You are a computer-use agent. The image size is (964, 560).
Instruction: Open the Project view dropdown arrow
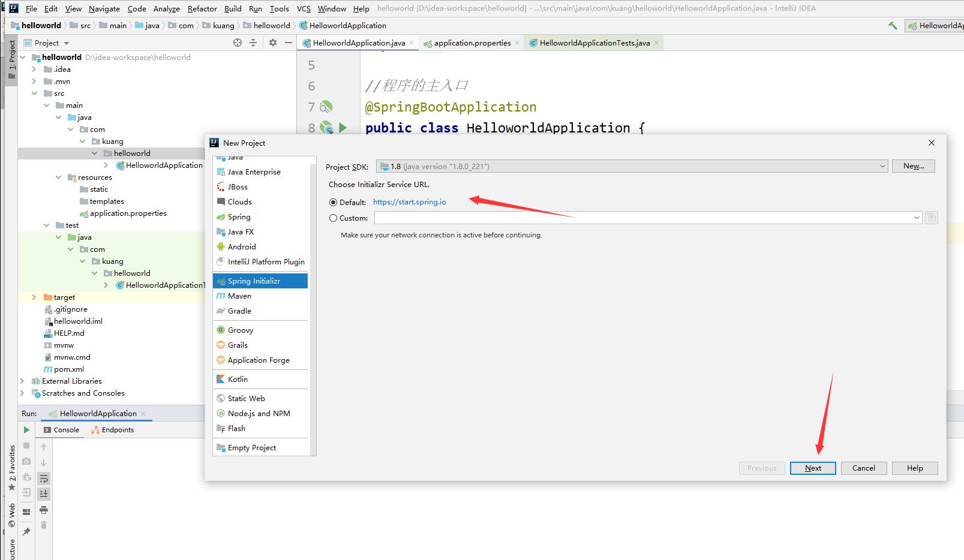[x=67, y=43]
